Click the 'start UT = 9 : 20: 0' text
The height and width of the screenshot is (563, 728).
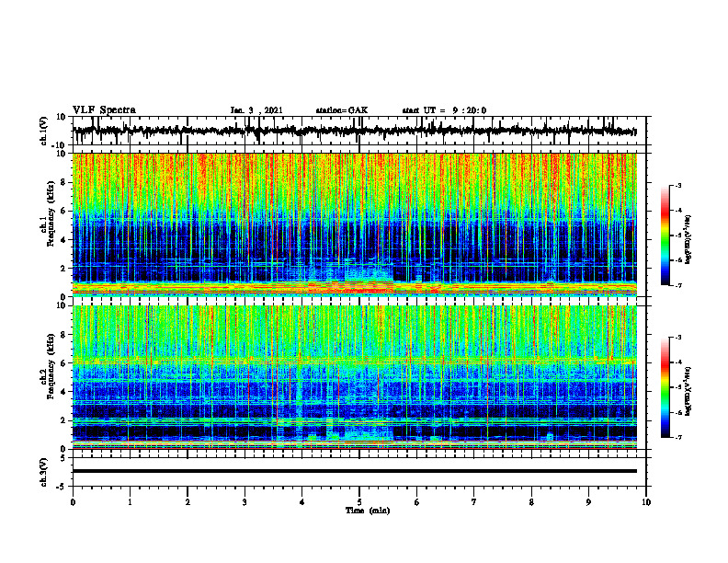pos(444,110)
